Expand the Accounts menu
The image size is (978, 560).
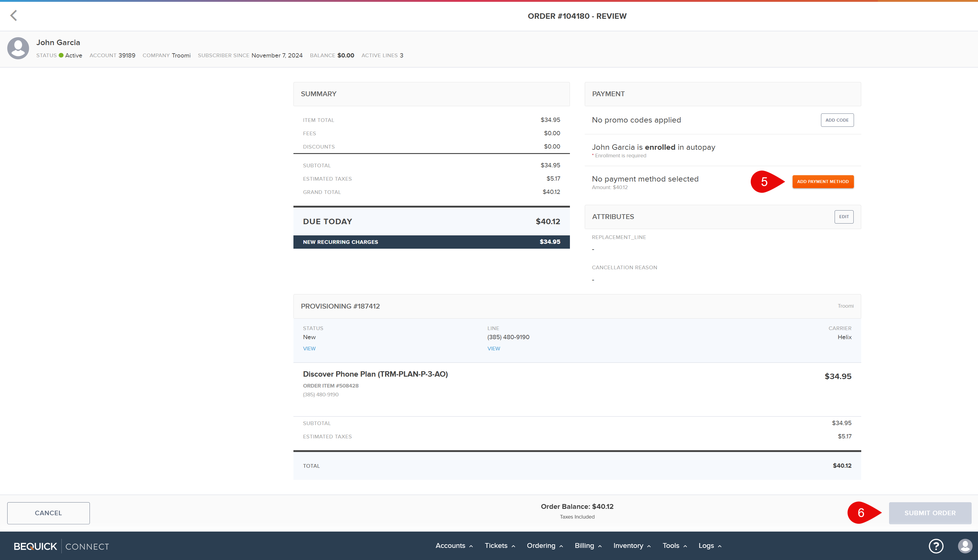pos(454,546)
